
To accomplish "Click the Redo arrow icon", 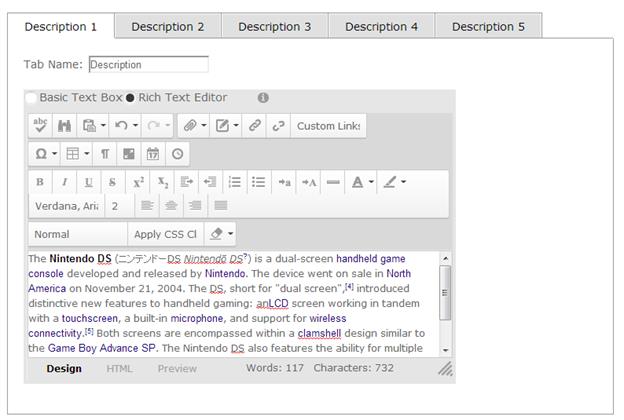I will coord(153,126).
